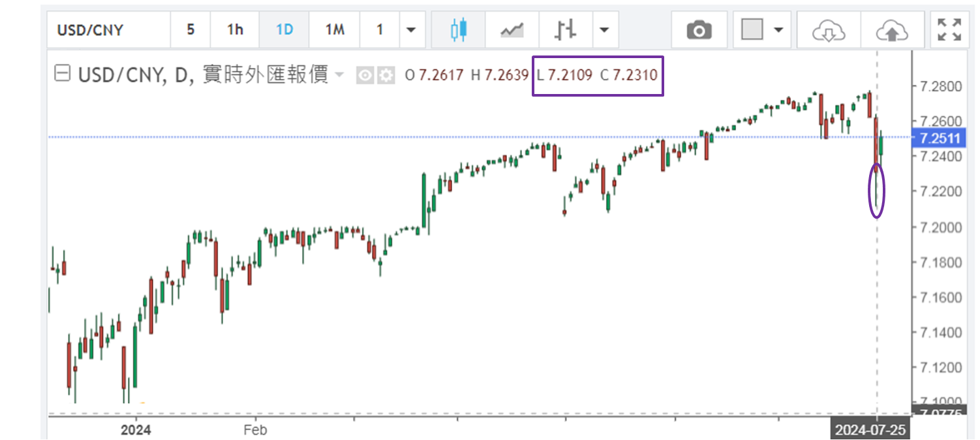Viewport: 980px width, 440px height.
Task: Switch to the area chart style
Action: tap(512, 30)
